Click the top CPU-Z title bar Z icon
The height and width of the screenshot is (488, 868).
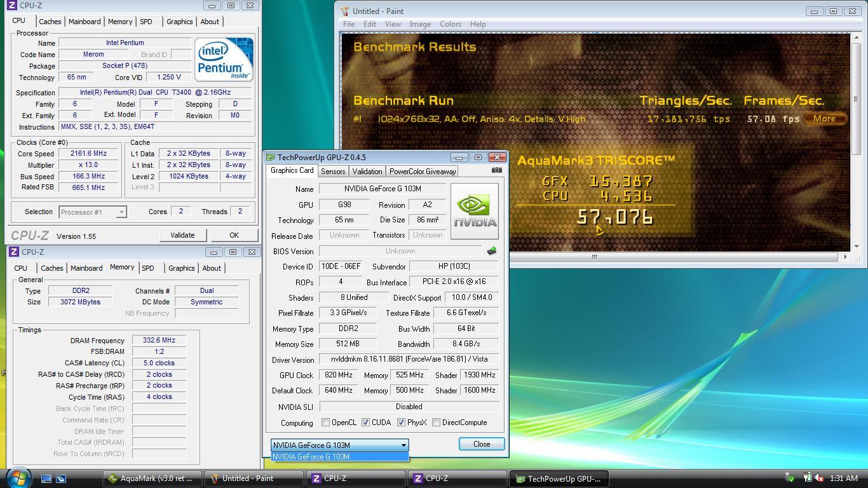(12, 5)
